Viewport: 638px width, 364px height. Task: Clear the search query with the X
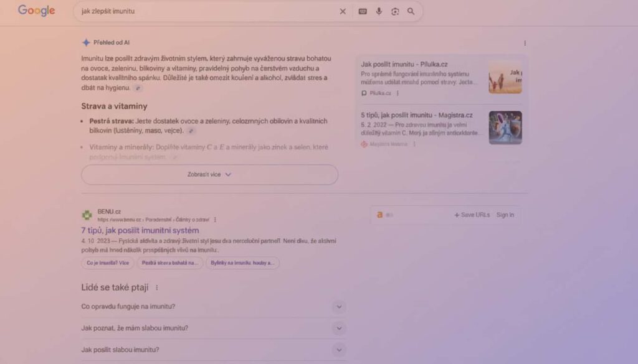[343, 11]
